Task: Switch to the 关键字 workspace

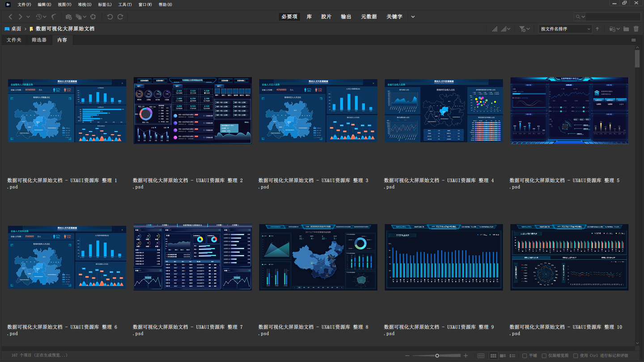Action: tap(394, 17)
